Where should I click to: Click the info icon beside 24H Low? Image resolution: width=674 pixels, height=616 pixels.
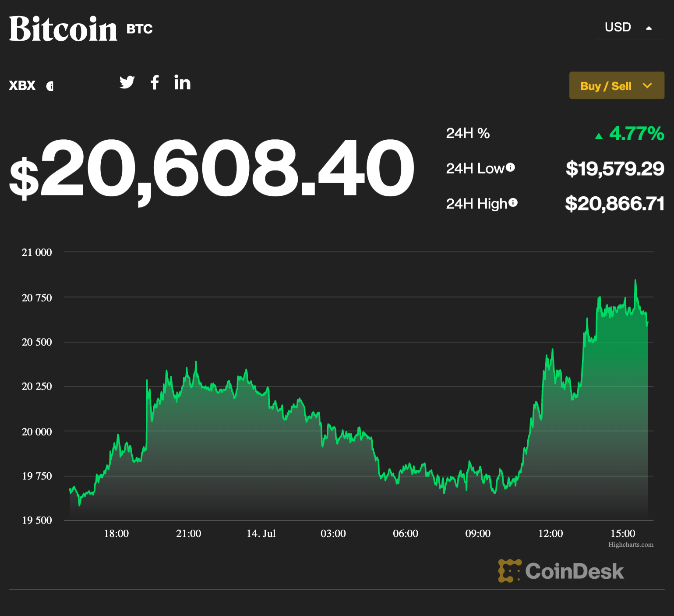point(510,167)
